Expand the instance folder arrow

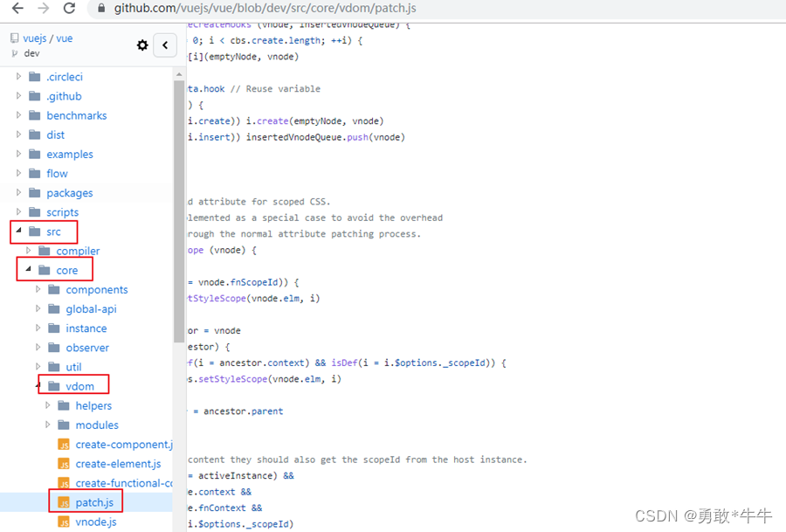(x=38, y=328)
